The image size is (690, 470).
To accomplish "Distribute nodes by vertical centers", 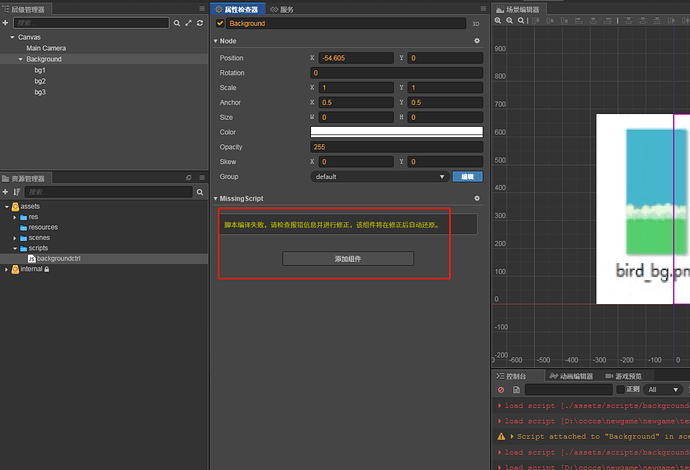I will 642,20.
